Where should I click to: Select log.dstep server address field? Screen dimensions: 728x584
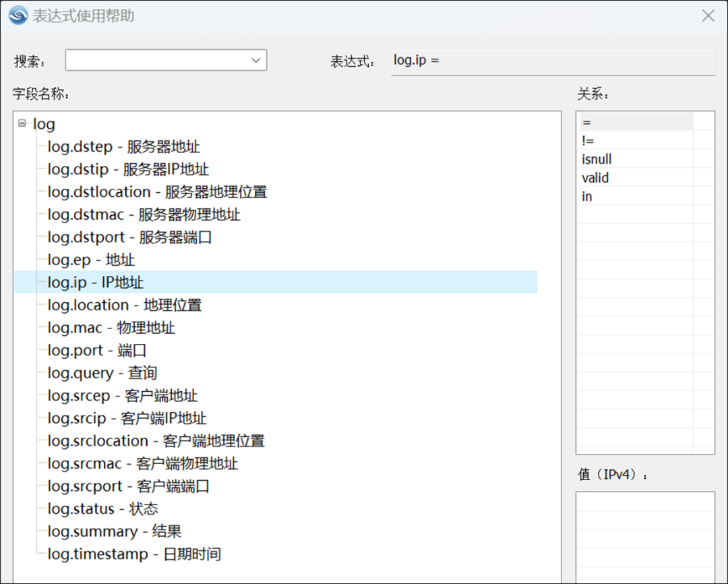click(x=123, y=146)
